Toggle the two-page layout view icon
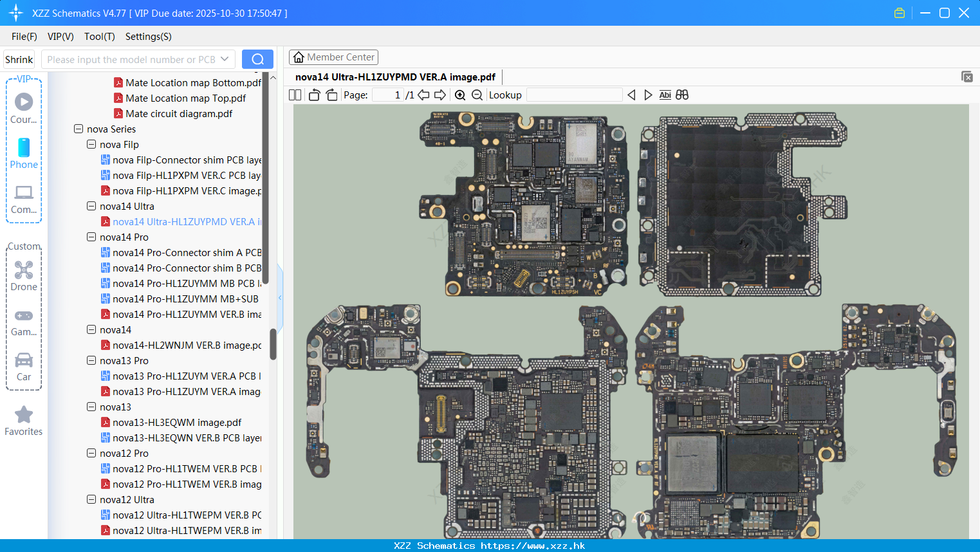This screenshot has width=980, height=552. [295, 95]
